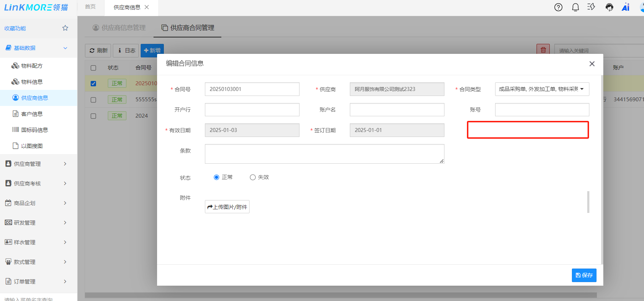Click the 款式管理 icon
Viewport: 644px width, 301px height.
[x=8, y=261]
